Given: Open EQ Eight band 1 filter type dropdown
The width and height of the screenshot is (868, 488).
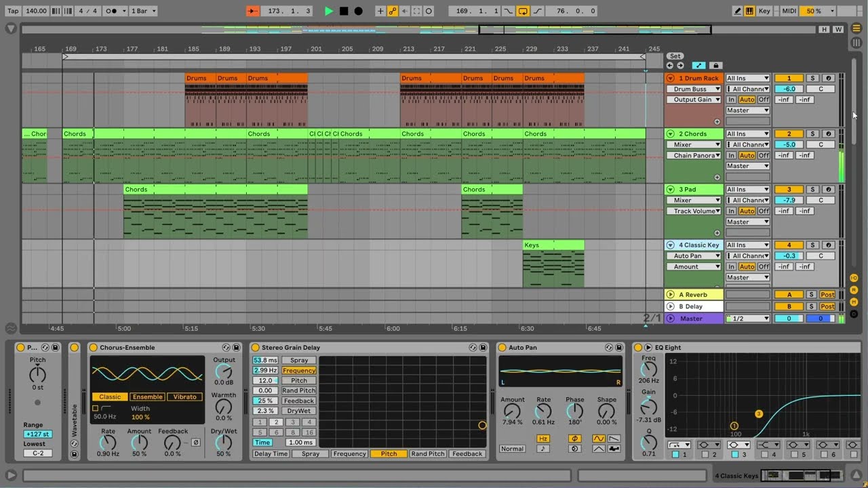Looking at the screenshot, I should pyautogui.click(x=679, y=445).
